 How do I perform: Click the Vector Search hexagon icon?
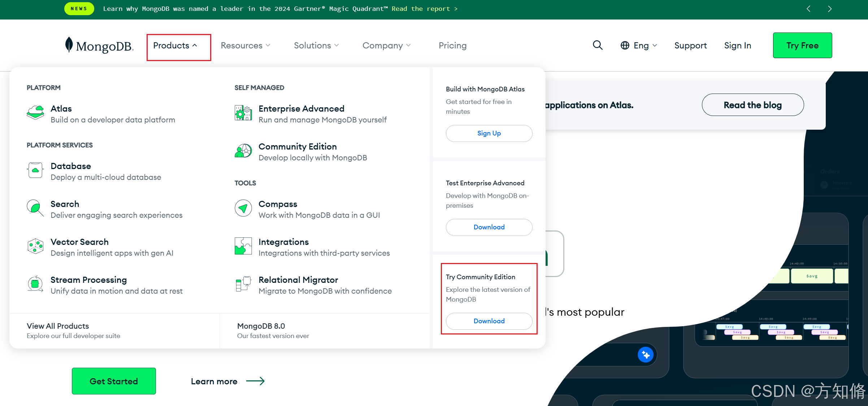[x=35, y=246]
